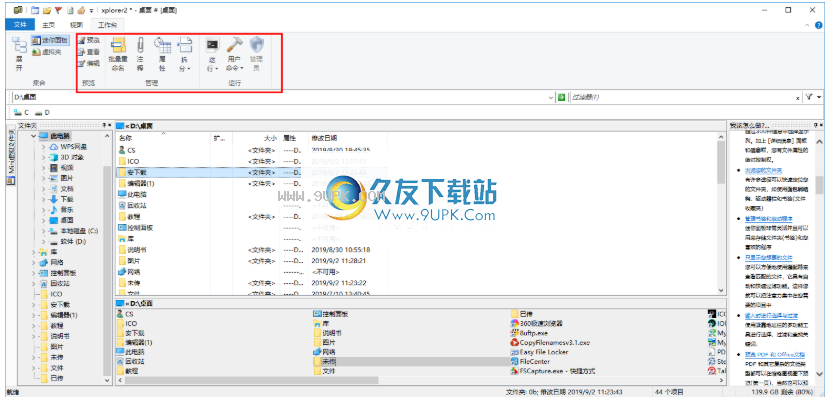Click the 预览 preview button in ribbon

click(x=88, y=40)
